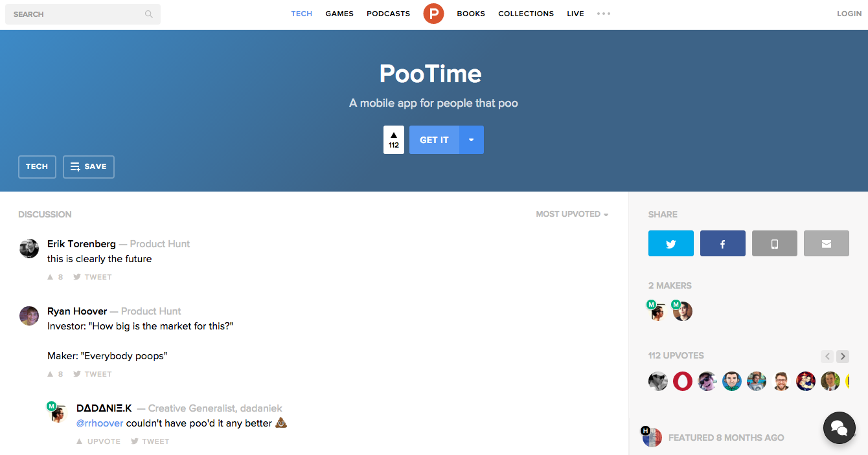Upvote PooTime with the 112 button

click(394, 140)
